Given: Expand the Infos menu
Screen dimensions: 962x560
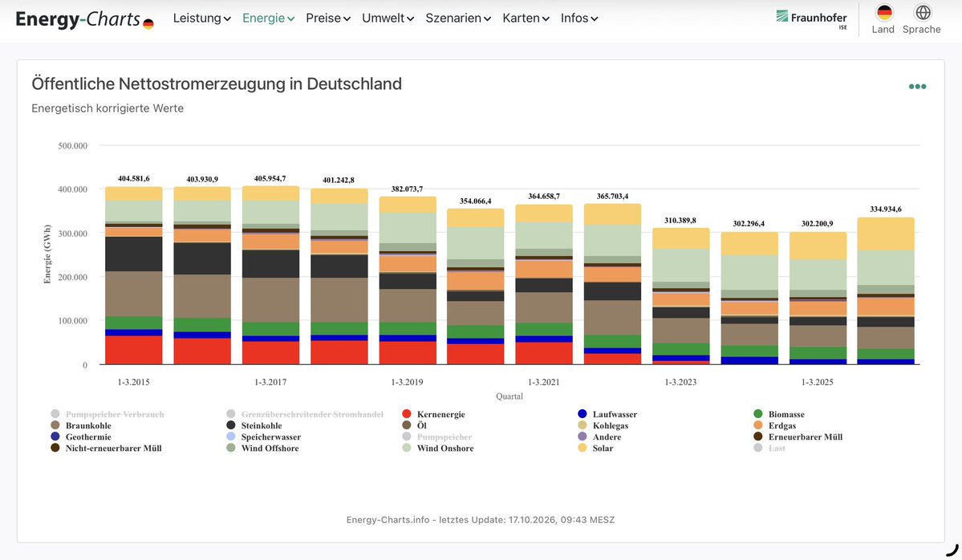Looking at the screenshot, I should pyautogui.click(x=579, y=18).
